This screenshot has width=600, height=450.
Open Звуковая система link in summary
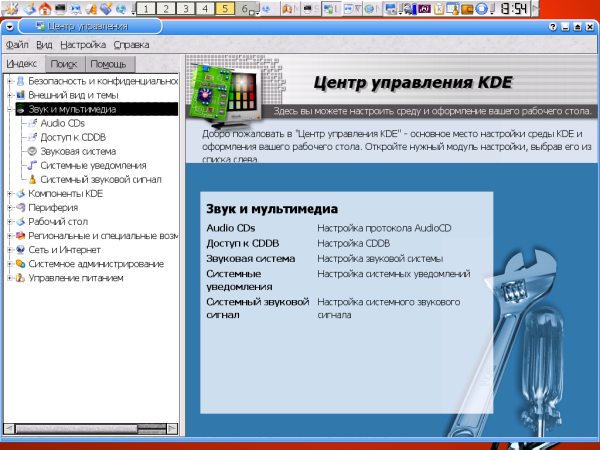[x=251, y=259]
